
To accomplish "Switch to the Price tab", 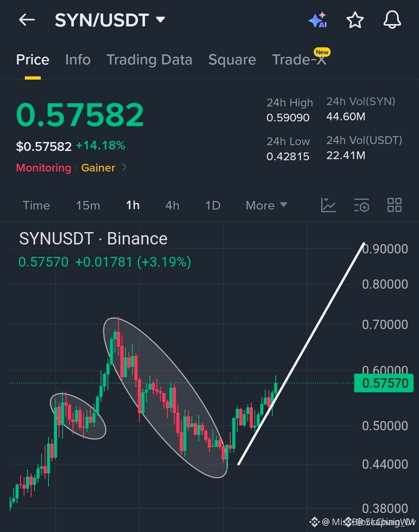I will click(x=33, y=60).
